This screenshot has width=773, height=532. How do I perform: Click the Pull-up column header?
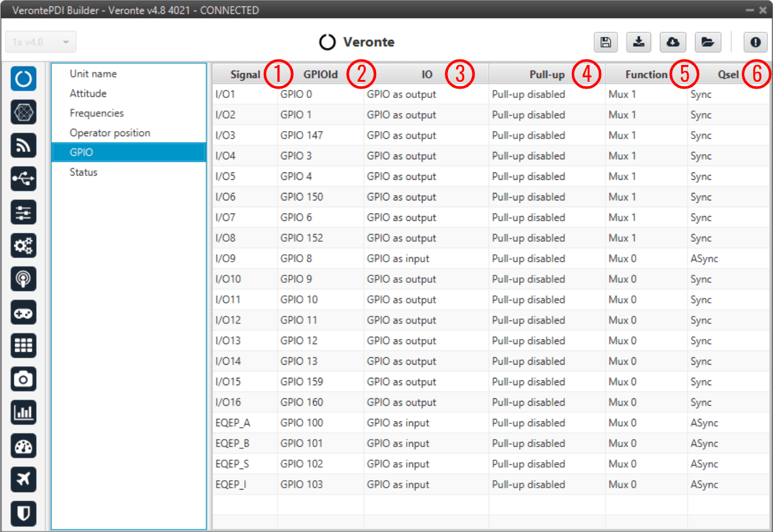(x=547, y=74)
